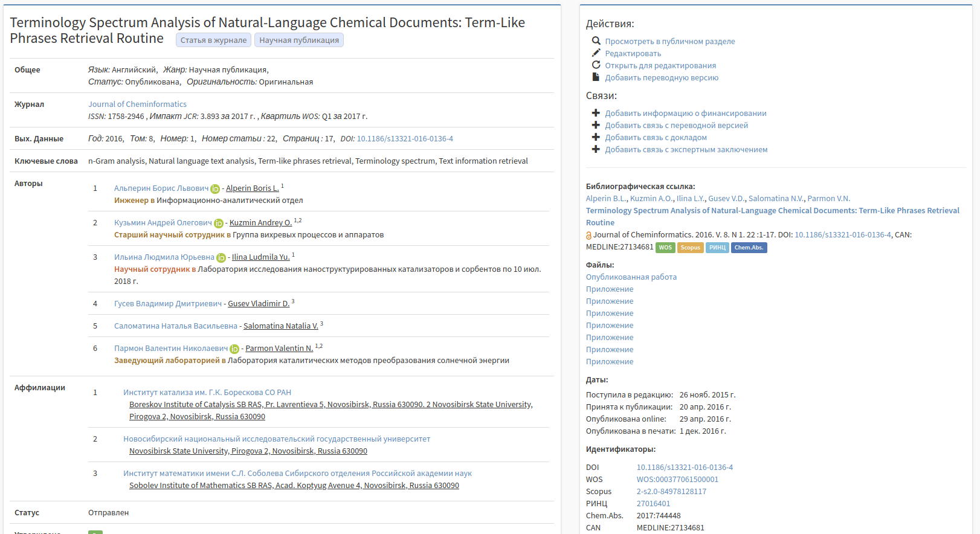980x534 pixels.
Task: Open the Scopus identifier 2-s2.0-84978128117
Action: (671, 492)
